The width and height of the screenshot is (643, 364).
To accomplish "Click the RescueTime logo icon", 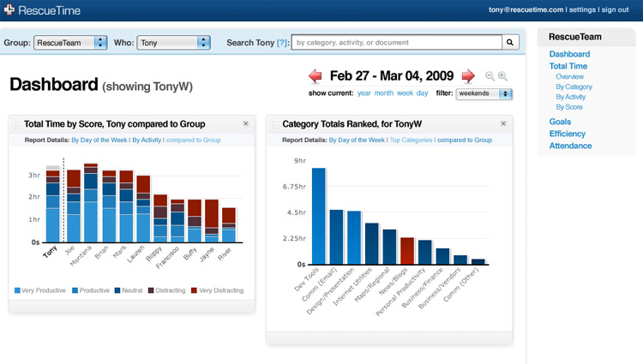I will pos(9,9).
